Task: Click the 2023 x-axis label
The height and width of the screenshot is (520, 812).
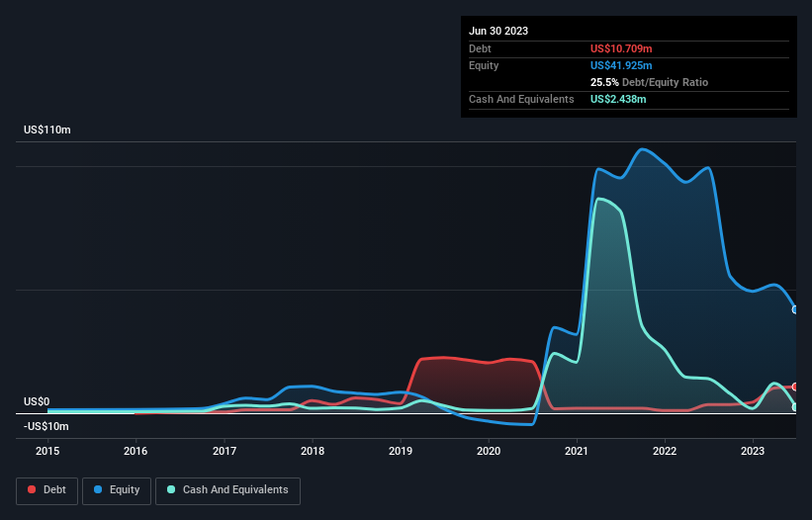Action: point(753,451)
